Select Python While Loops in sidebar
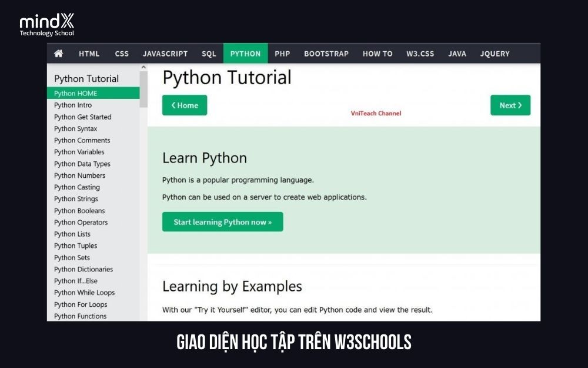The width and height of the screenshot is (588, 368). [x=84, y=293]
